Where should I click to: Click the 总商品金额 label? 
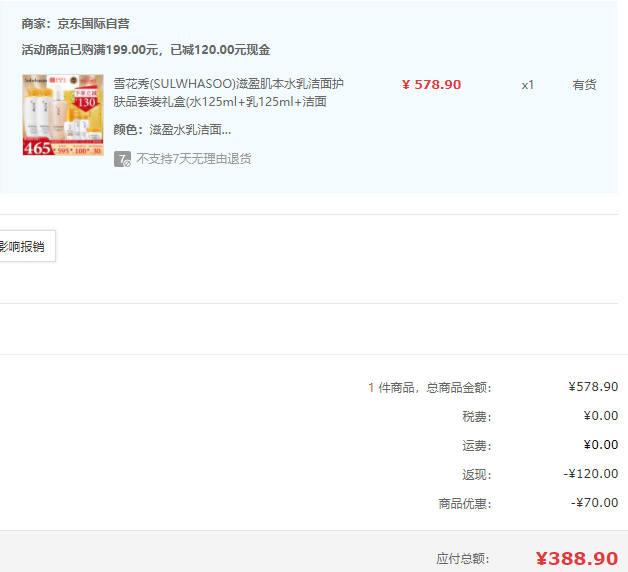[459, 388]
